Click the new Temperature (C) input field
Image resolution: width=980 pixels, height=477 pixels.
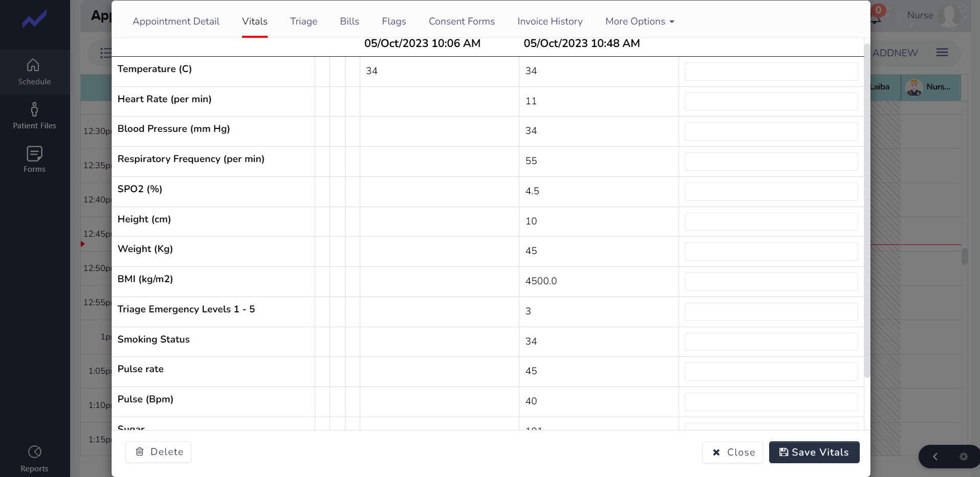click(x=771, y=72)
